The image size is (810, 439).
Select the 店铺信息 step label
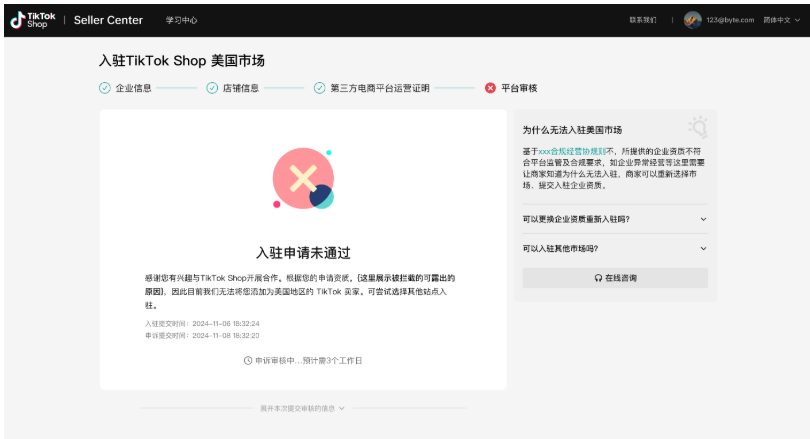(241, 88)
